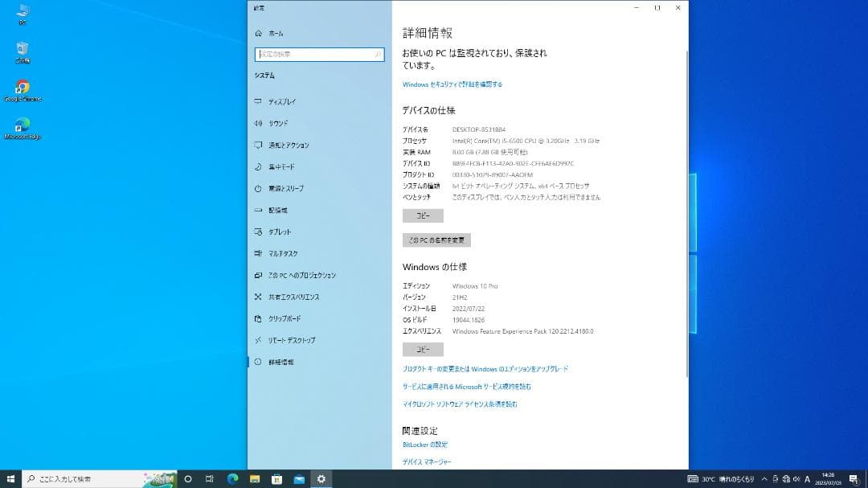
Task: Open BitLocker の設定 link
Action: pos(424,445)
